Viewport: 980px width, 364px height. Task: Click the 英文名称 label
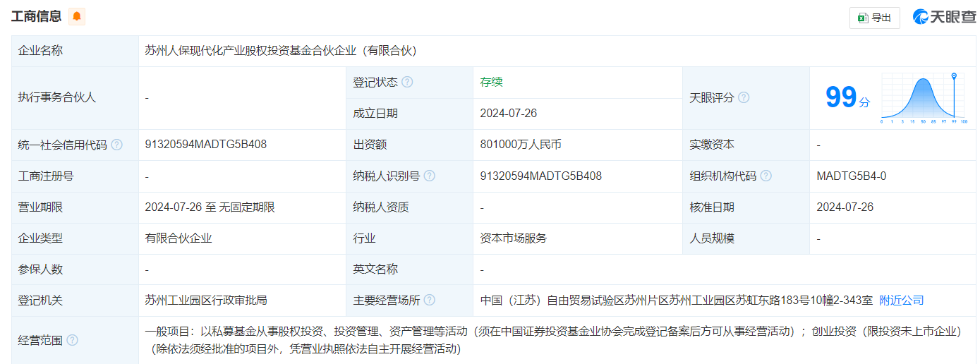click(375, 269)
